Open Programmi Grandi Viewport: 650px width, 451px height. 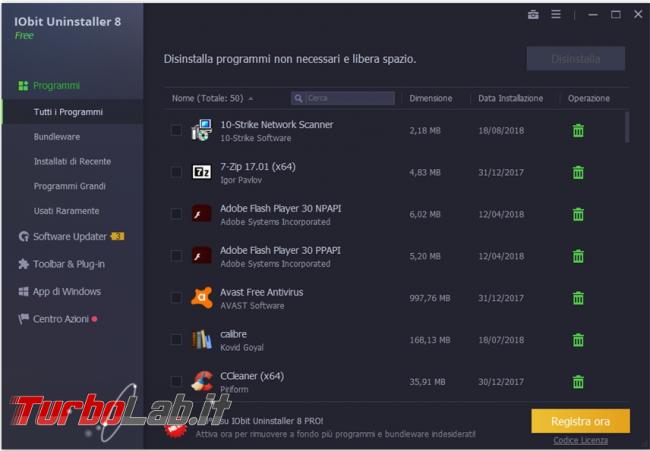[70, 187]
